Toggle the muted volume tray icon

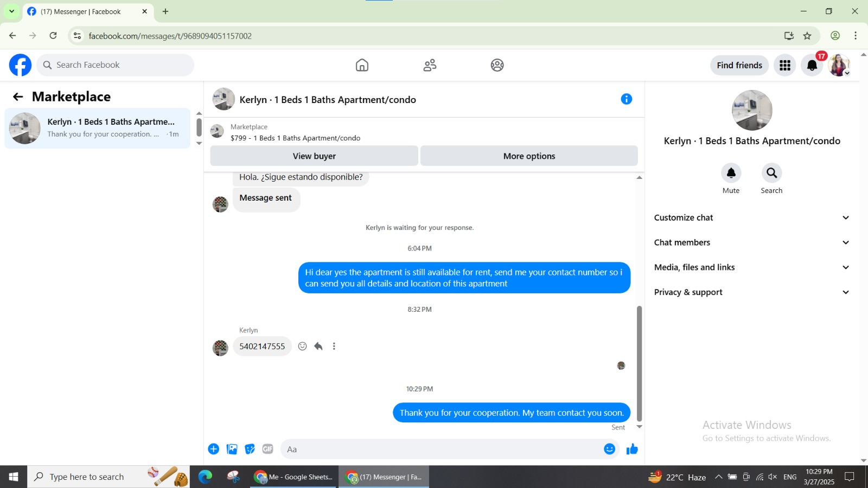tap(773, 477)
